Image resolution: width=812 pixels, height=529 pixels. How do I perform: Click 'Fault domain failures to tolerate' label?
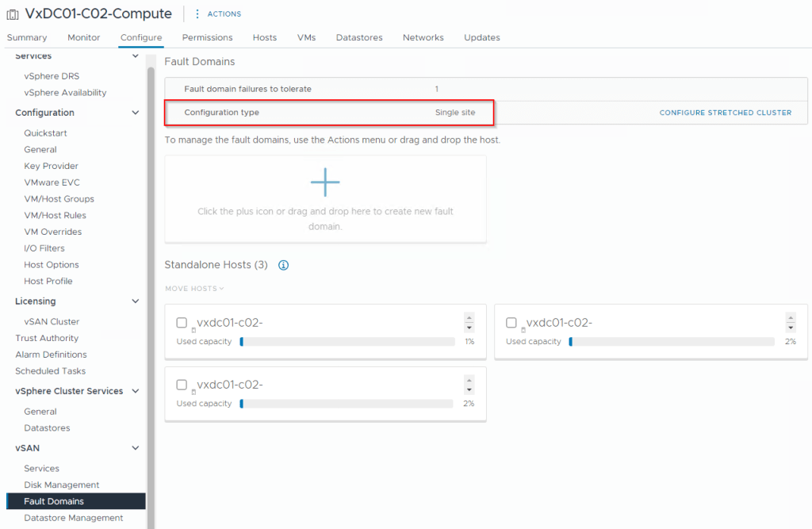point(247,89)
